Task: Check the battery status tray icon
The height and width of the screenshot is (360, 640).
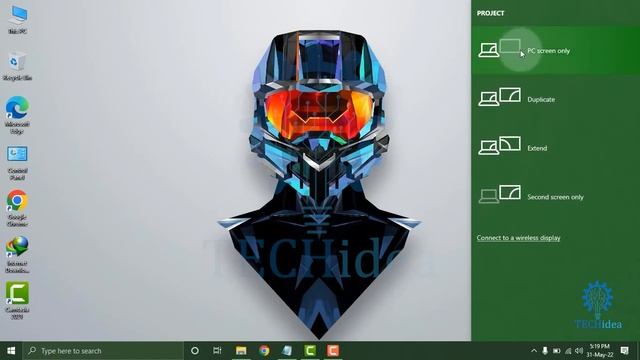Action: point(556,351)
